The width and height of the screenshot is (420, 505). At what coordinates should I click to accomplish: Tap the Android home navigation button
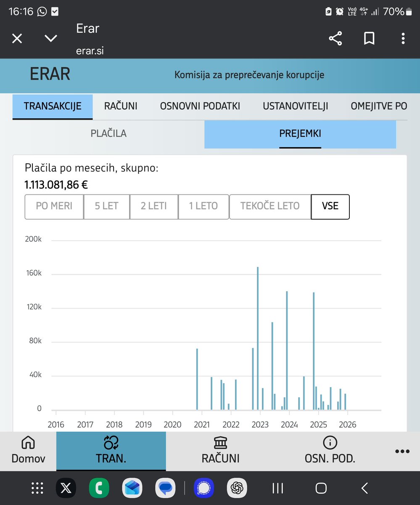[x=321, y=488]
